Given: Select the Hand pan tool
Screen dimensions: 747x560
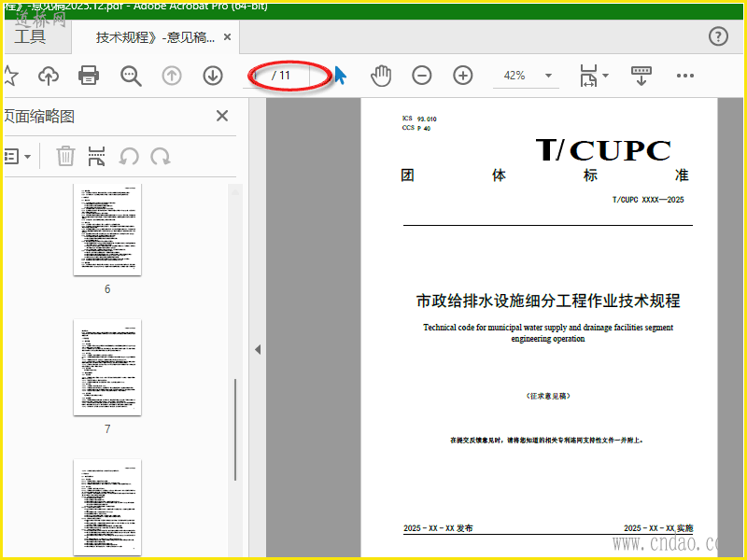Looking at the screenshot, I should [x=381, y=76].
